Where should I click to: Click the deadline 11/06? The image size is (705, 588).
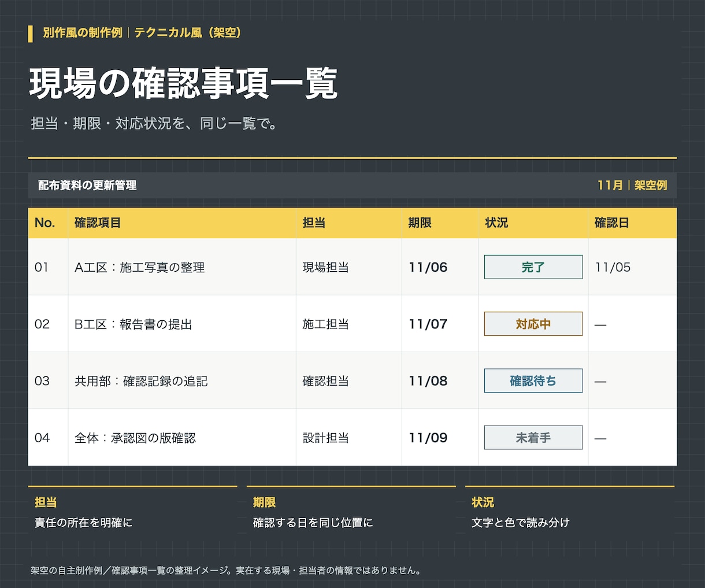[x=428, y=267]
